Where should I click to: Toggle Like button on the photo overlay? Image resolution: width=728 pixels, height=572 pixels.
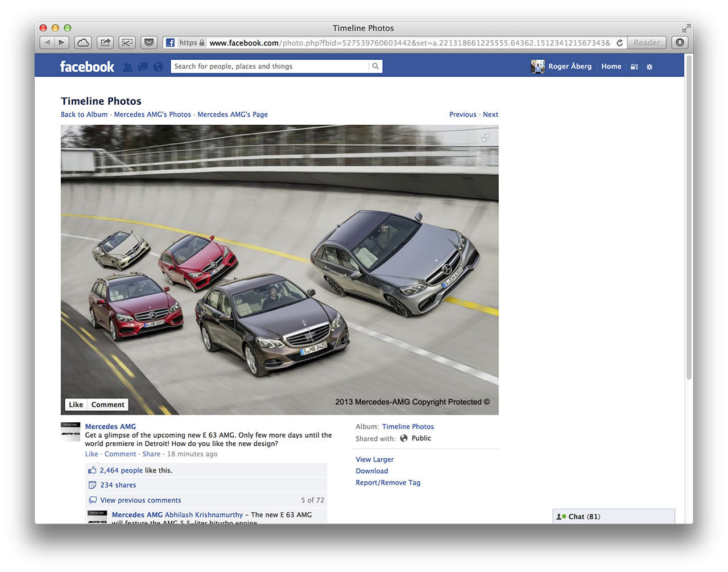(76, 405)
